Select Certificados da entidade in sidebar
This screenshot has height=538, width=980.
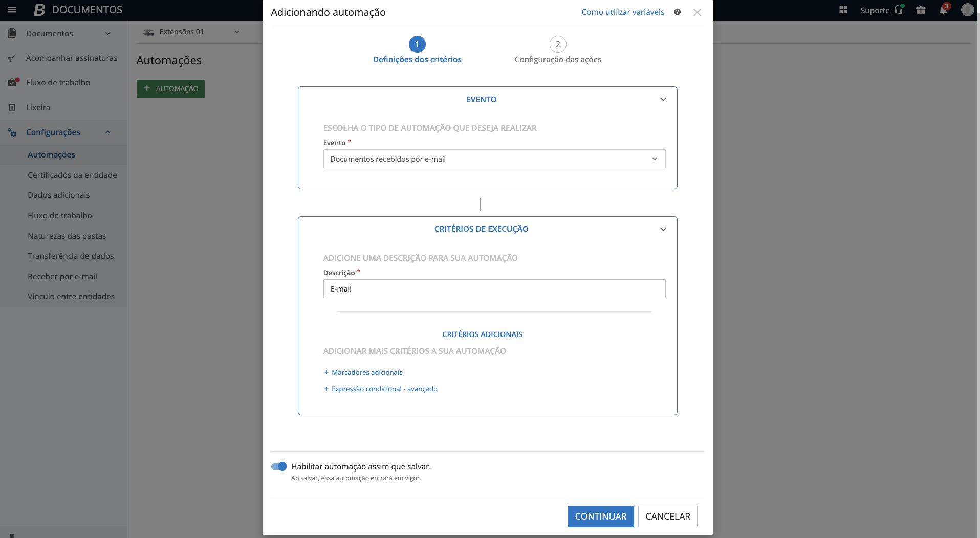click(72, 175)
